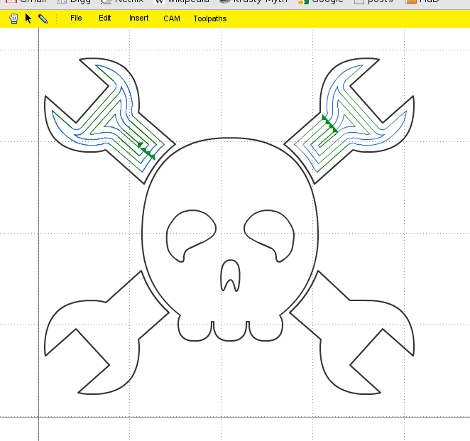The width and height of the screenshot is (470, 441).
Task: Select the hand pan tool
Action: [14, 19]
